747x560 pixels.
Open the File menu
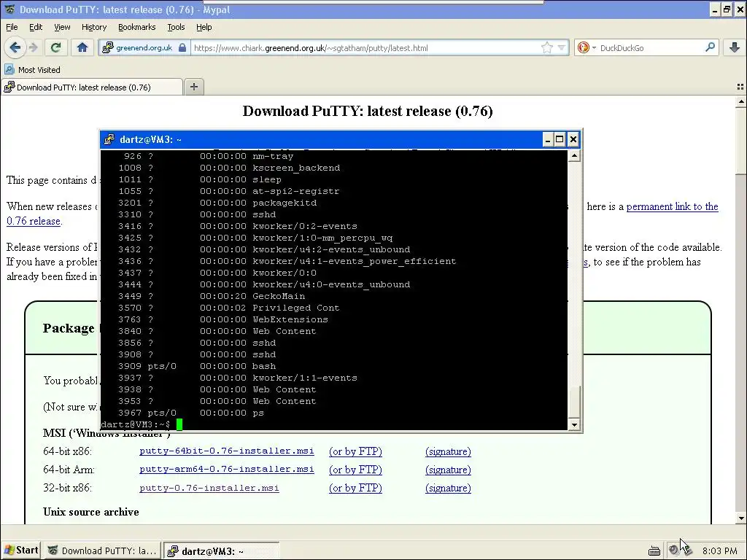pyautogui.click(x=12, y=27)
